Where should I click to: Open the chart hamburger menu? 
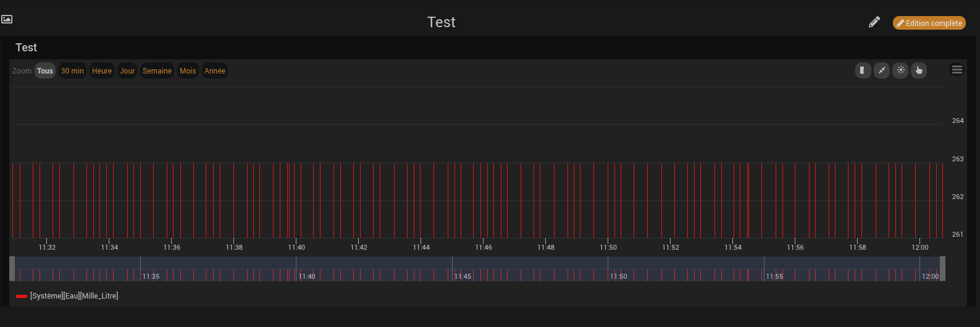[957, 70]
